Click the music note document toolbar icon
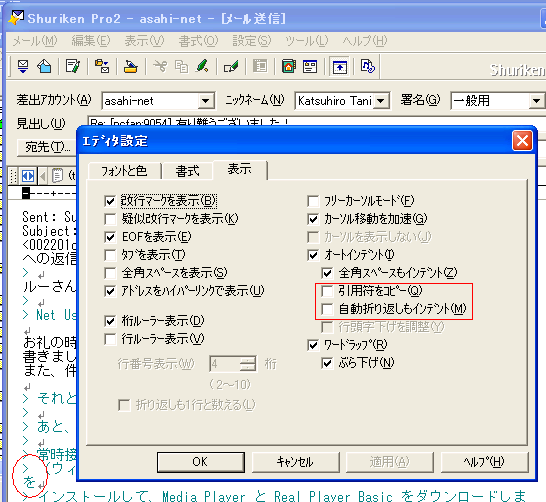Image resolution: width=546 pixels, height=502 pixels. (368, 66)
